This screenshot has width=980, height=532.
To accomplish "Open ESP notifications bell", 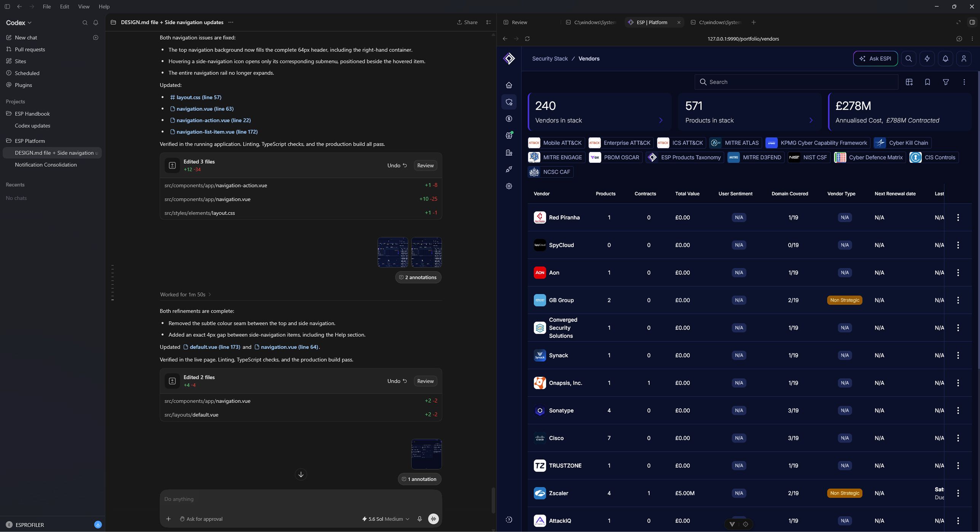I will (945, 59).
